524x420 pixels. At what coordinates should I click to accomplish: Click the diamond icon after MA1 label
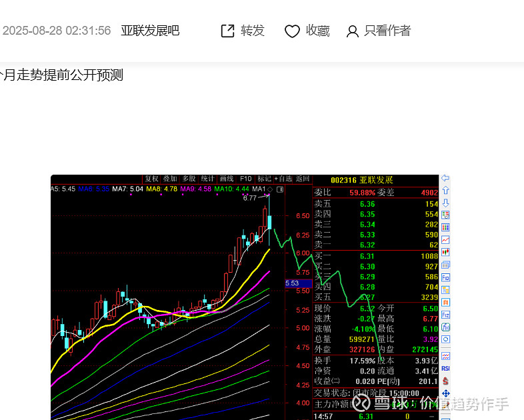270,189
